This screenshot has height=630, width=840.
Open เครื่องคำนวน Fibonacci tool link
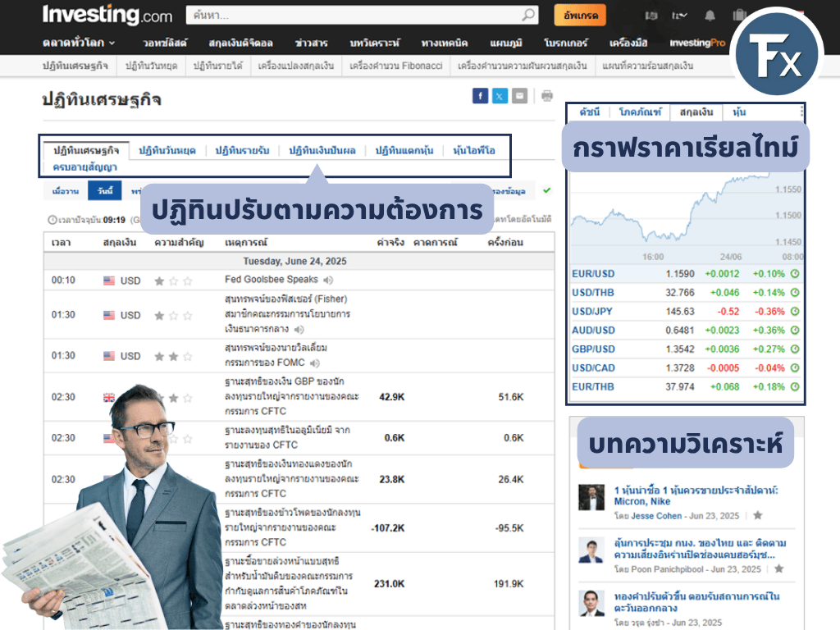click(397, 66)
